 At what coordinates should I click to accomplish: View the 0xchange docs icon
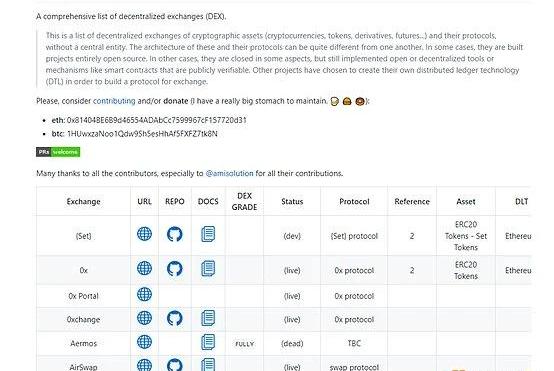click(x=208, y=318)
